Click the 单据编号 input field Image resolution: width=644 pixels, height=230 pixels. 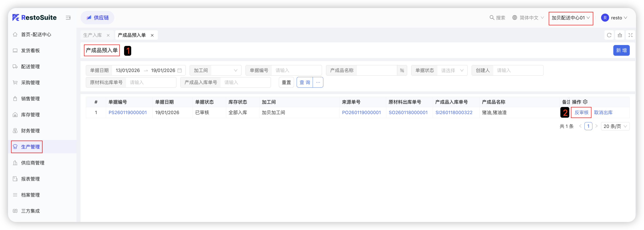[296, 70]
